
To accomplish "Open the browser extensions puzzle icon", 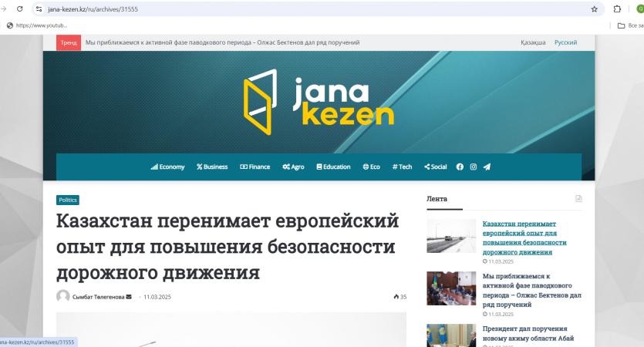I will pyautogui.click(x=617, y=8).
